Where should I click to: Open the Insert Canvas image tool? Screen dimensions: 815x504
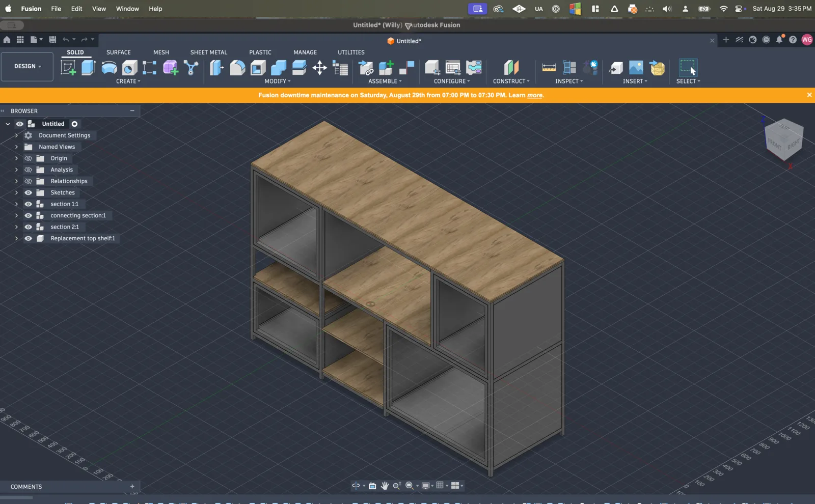(x=636, y=68)
